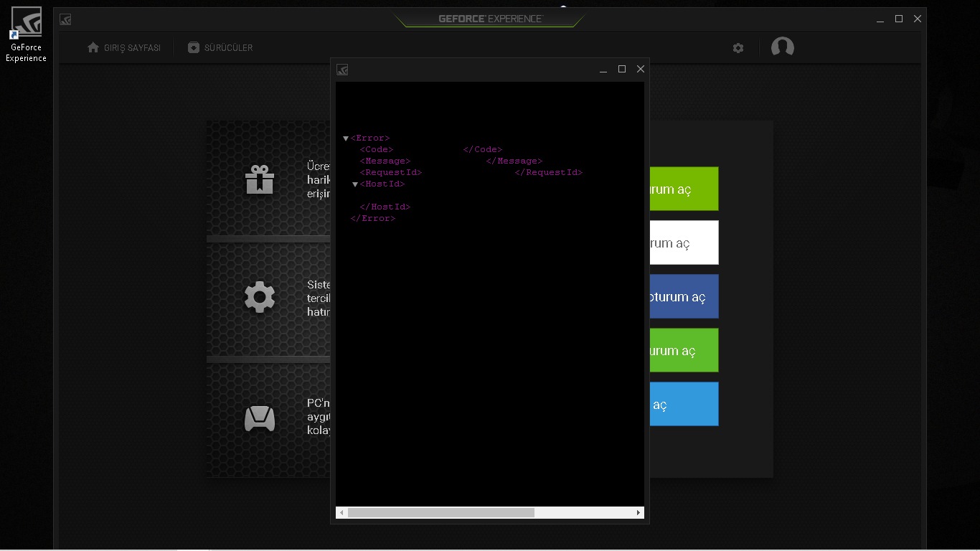This screenshot has width=980, height=551.
Task: Minimize the popup error window
Action: tap(603, 70)
